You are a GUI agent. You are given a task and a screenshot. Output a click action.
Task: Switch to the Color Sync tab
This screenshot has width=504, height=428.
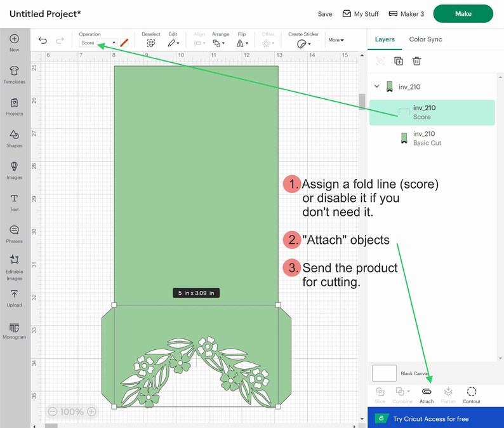tap(425, 39)
